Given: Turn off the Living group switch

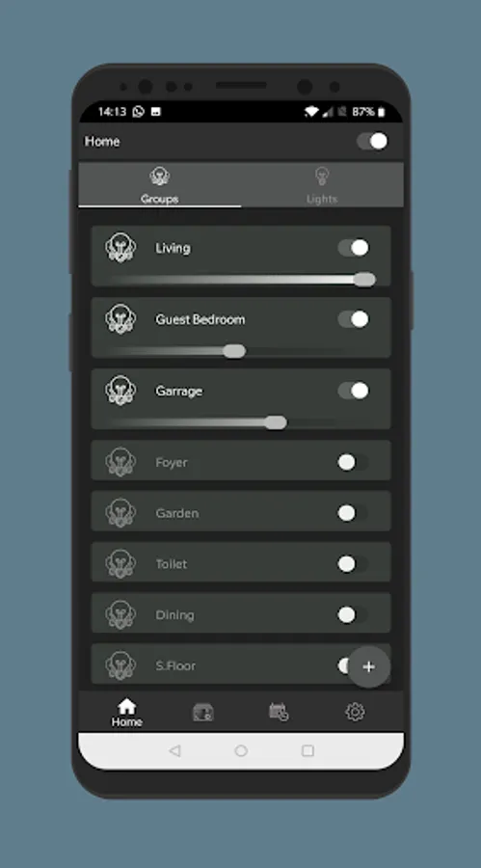Looking at the screenshot, I should 353,248.
